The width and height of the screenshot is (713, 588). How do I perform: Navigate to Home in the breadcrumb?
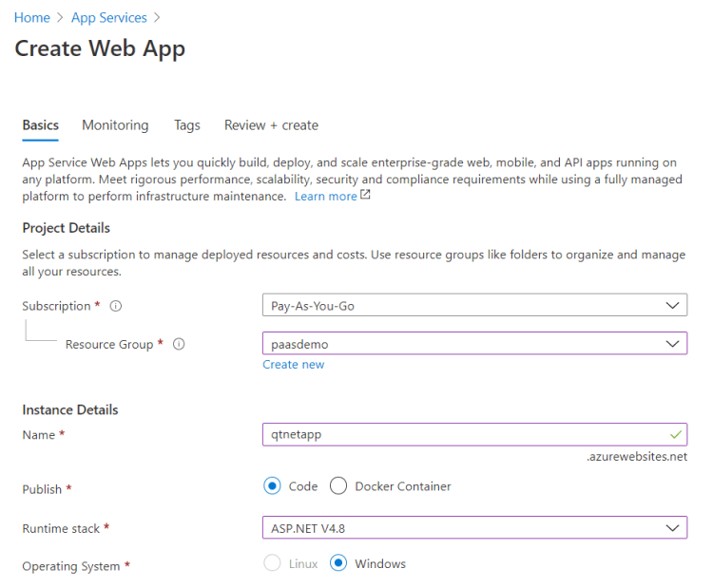tap(32, 18)
